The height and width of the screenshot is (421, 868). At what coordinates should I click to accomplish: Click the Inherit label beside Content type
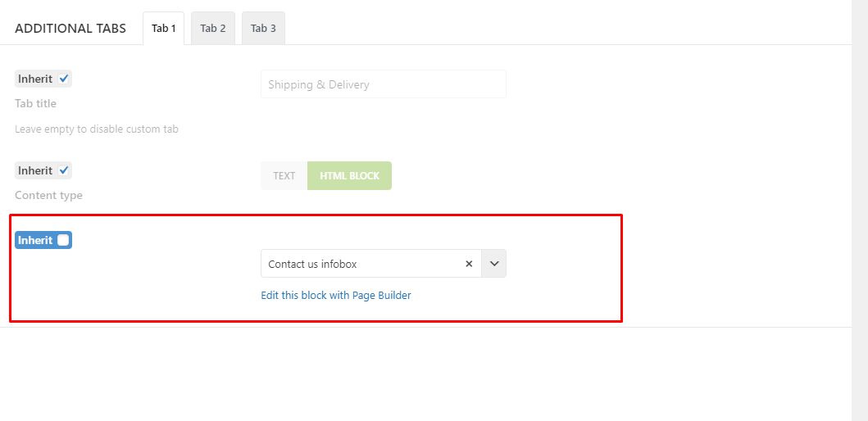click(x=35, y=170)
